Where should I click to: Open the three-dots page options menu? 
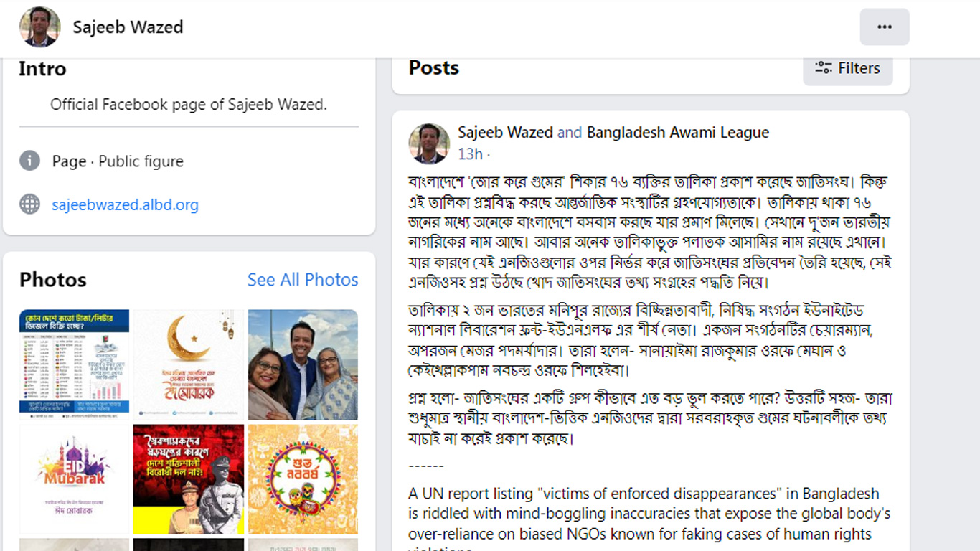click(884, 27)
